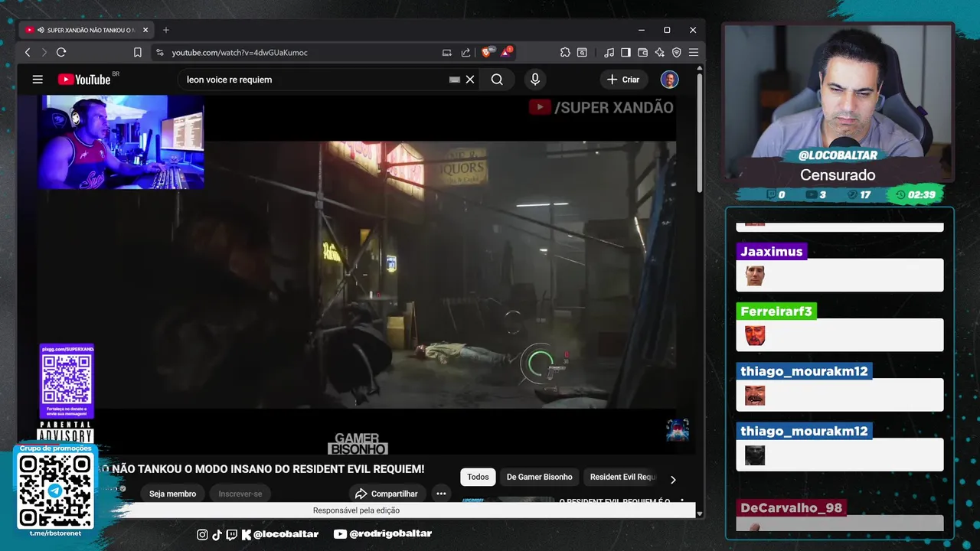Open the Brave Rewards triangle icon
Image resolution: width=980 pixels, height=551 pixels.
[507, 52]
